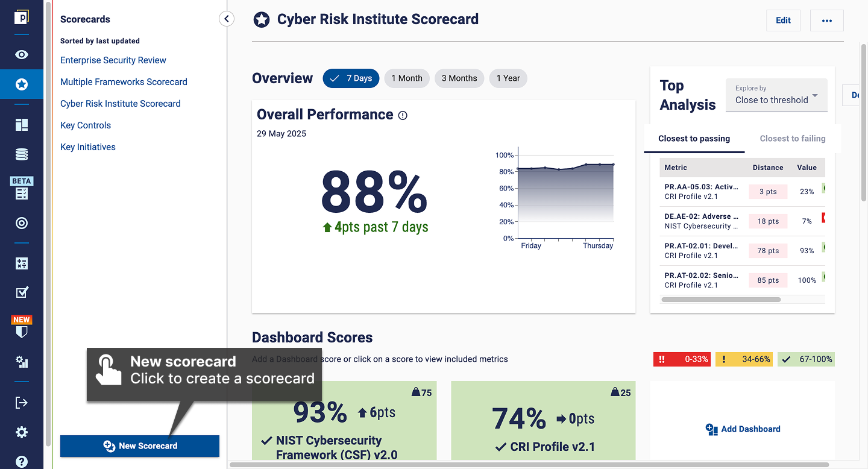Click the 88% overall score
This screenshot has width=868, height=469.
point(374,192)
